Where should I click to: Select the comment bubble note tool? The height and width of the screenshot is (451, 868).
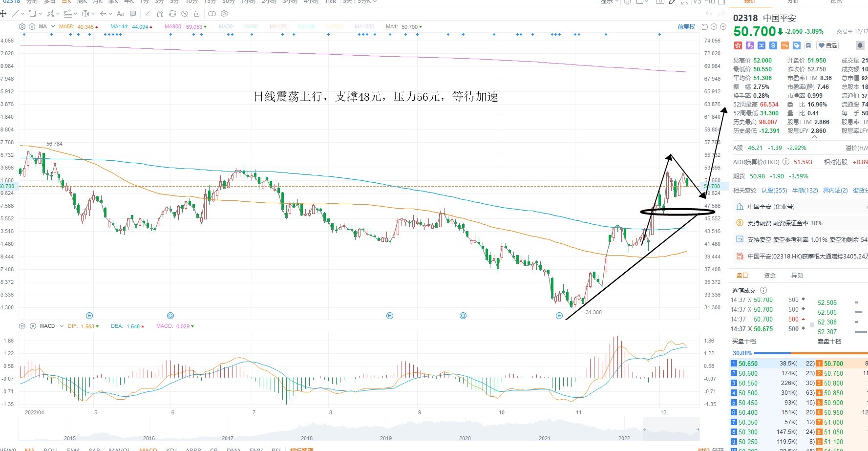[133, 14]
